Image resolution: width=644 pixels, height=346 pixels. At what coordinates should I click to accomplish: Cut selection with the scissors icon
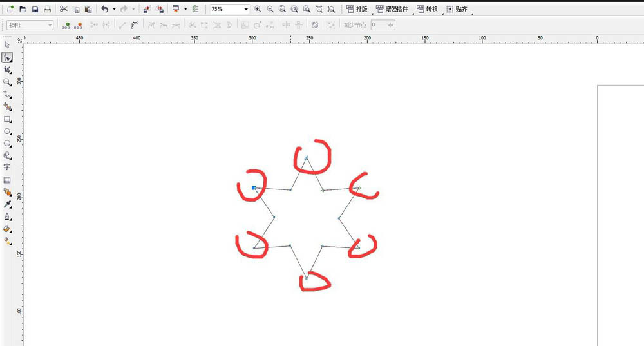coord(64,8)
